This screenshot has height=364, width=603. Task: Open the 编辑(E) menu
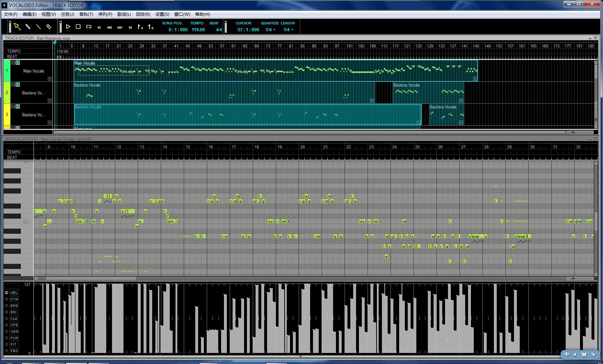point(29,14)
